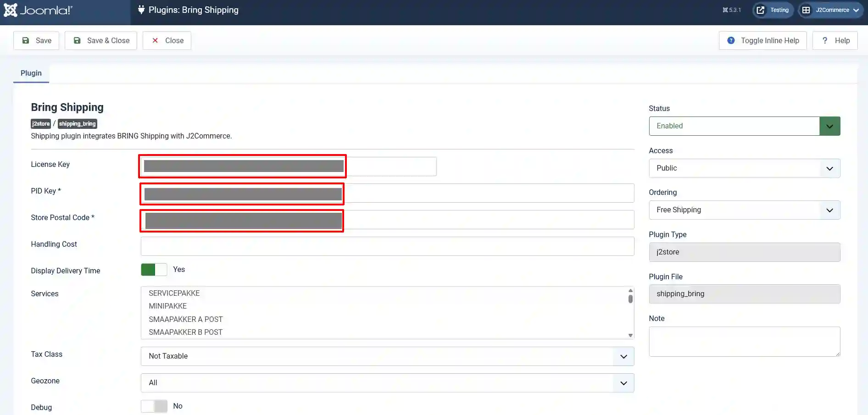
Task: Save the plugin settings
Action: click(x=36, y=40)
